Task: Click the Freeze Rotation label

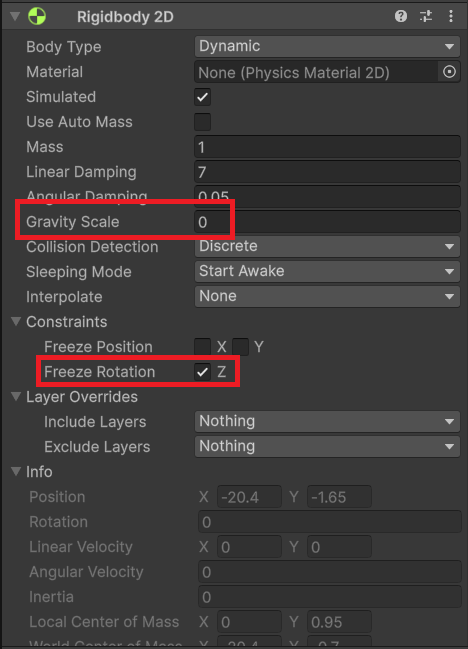Action: pyautogui.click(x=100, y=372)
